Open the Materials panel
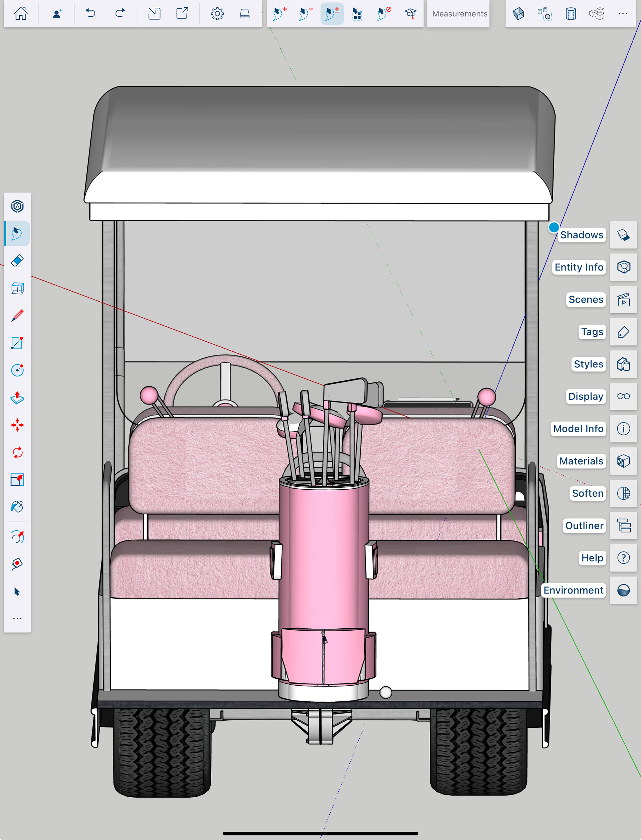This screenshot has height=840, width=641. 623,461
